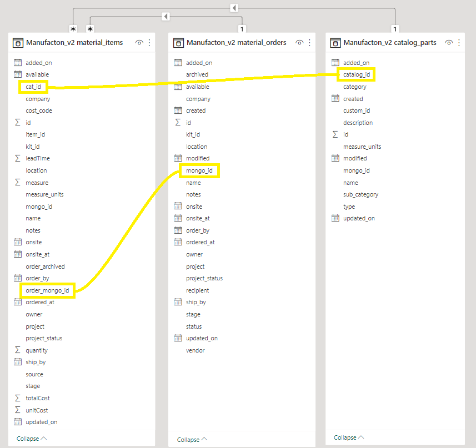Click the relationship direction arrow to catalog_parts

234,8
